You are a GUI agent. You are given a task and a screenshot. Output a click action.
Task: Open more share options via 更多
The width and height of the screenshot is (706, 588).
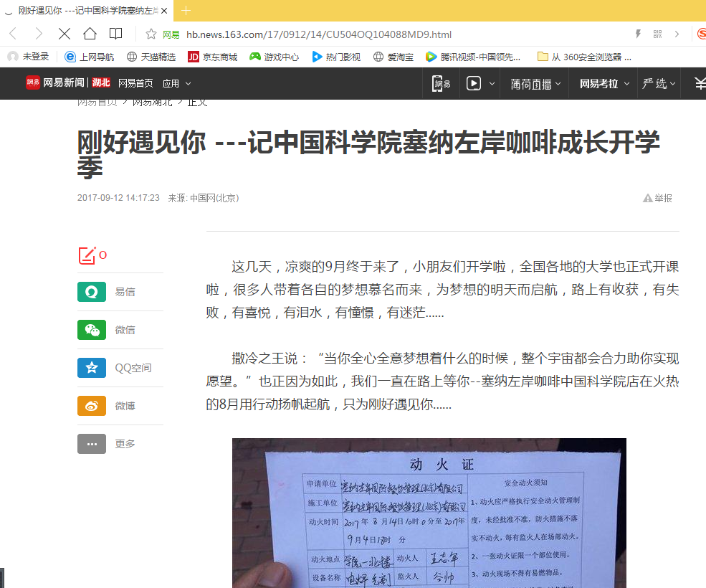point(92,444)
